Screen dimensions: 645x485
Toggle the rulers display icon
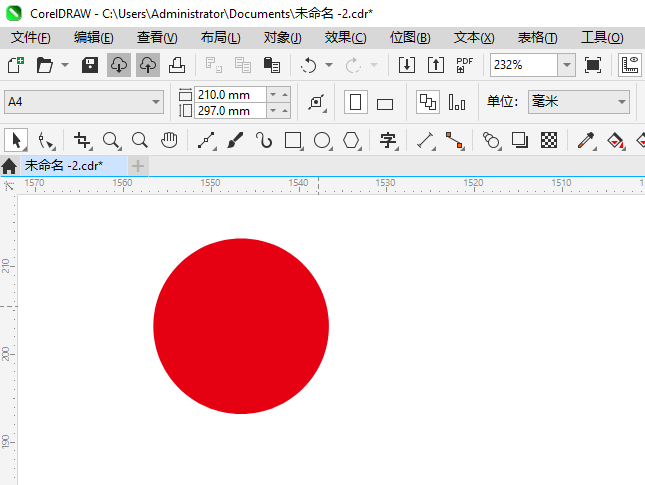click(630, 65)
